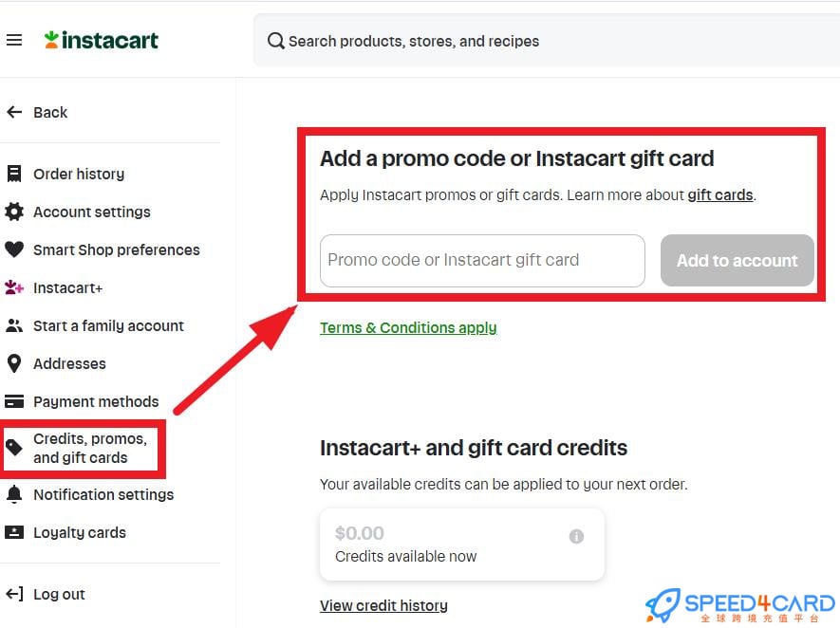Click the Start a family account people icon
The image size is (840, 628).
coord(15,325)
